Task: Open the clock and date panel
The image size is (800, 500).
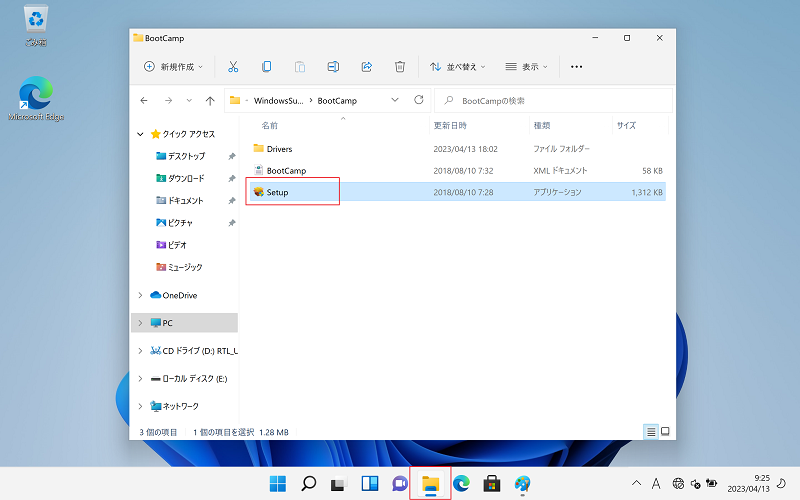Action: click(748, 484)
